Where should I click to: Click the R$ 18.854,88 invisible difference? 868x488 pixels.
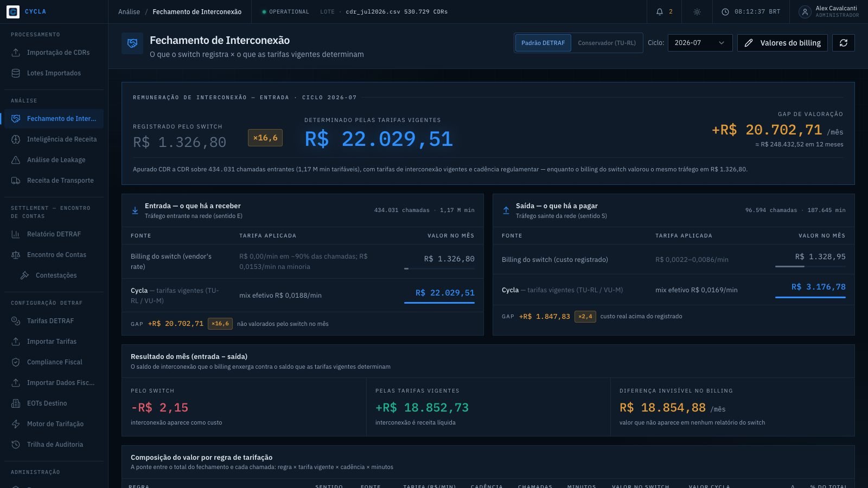click(663, 408)
